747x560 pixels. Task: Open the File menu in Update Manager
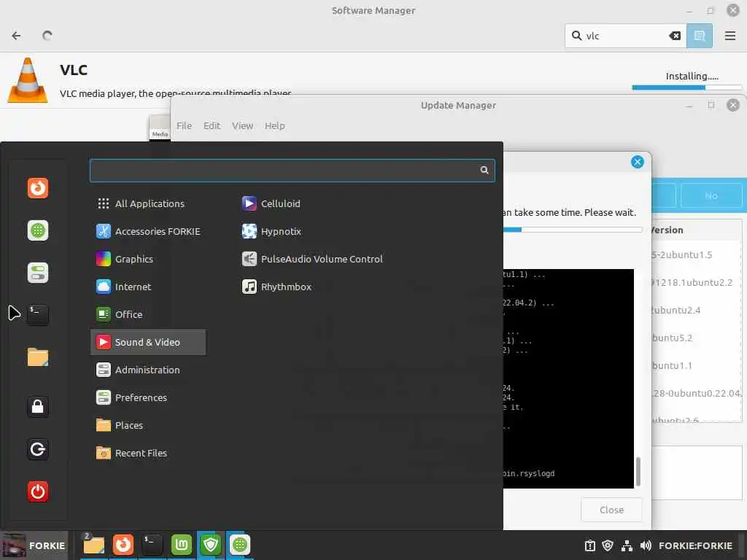(x=184, y=125)
